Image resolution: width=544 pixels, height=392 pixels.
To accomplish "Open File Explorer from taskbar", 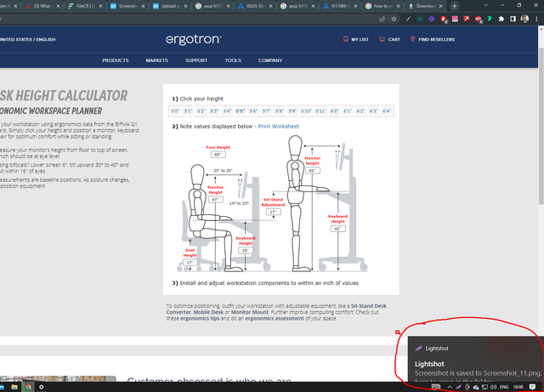I will point(14,387).
